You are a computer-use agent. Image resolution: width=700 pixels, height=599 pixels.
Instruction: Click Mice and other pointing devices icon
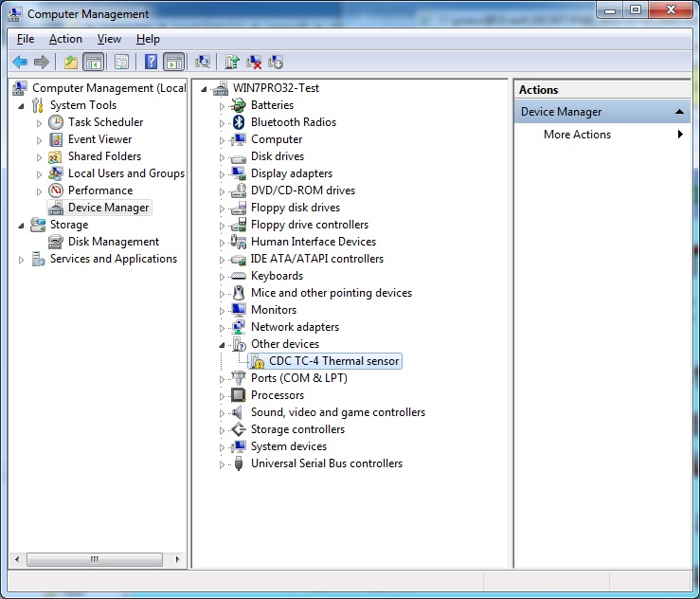239,293
